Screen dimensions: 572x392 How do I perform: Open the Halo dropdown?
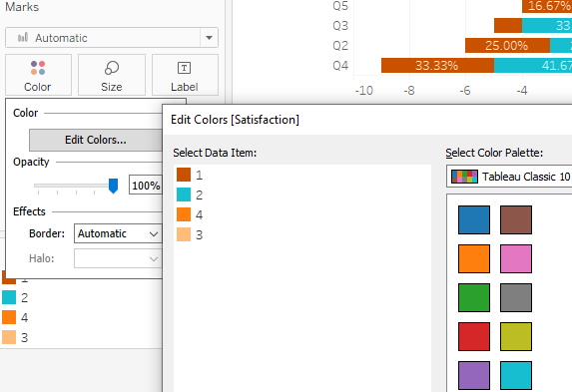(118, 258)
